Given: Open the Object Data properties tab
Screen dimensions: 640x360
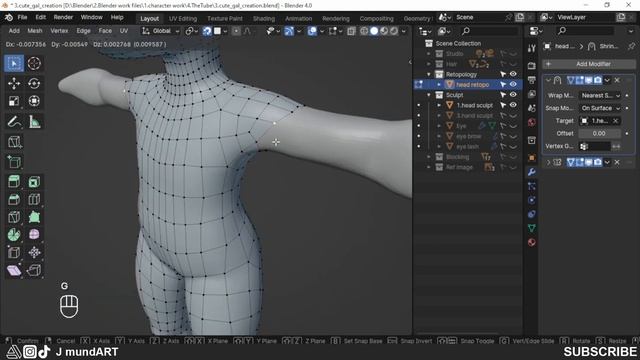Looking at the screenshot, I should tap(531, 228).
